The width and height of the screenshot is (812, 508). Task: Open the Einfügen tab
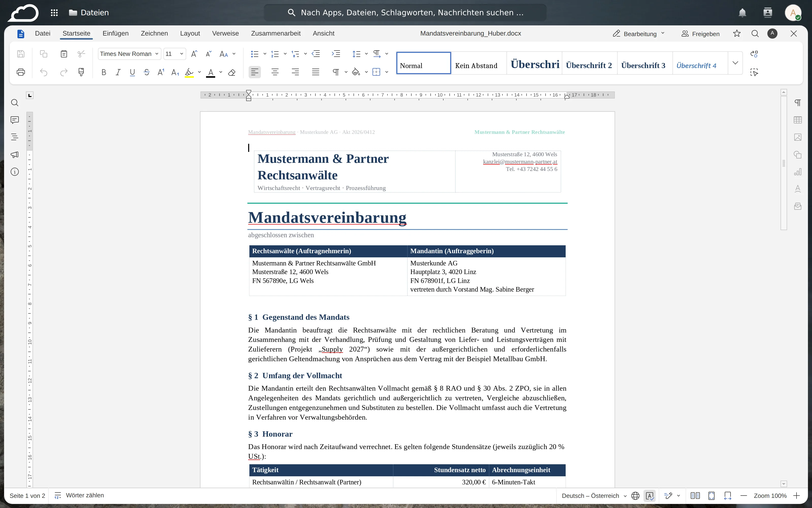[x=115, y=33]
